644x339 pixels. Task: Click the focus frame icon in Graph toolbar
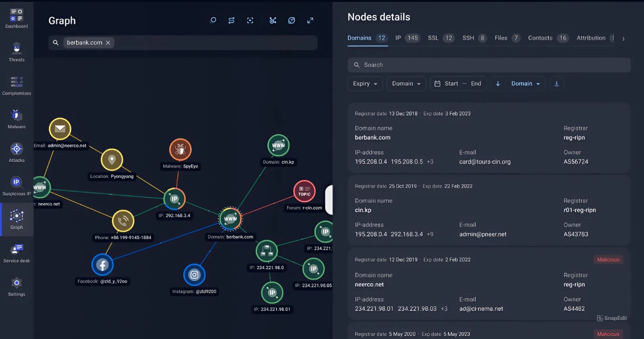(x=250, y=20)
